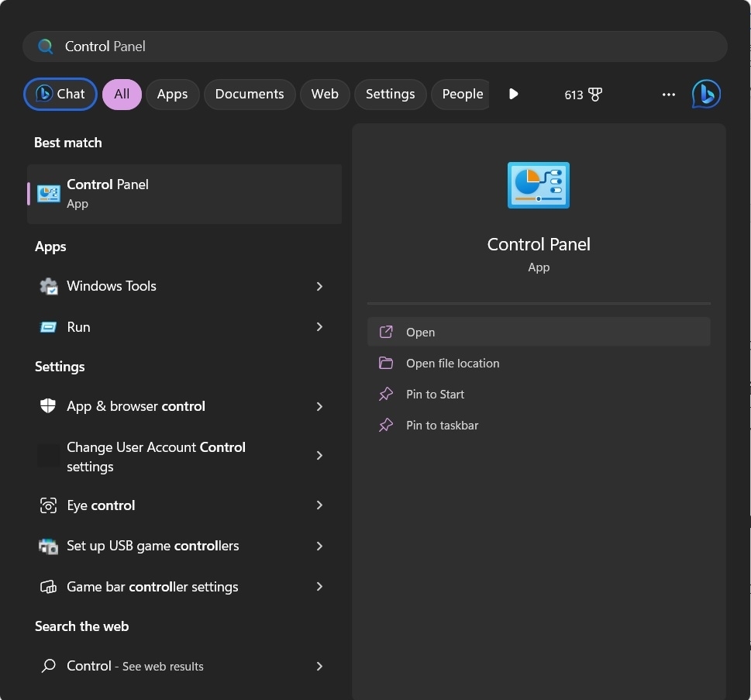The width and height of the screenshot is (751, 700).
Task: Click the Control Panel title in the preview pane
Action: (539, 244)
